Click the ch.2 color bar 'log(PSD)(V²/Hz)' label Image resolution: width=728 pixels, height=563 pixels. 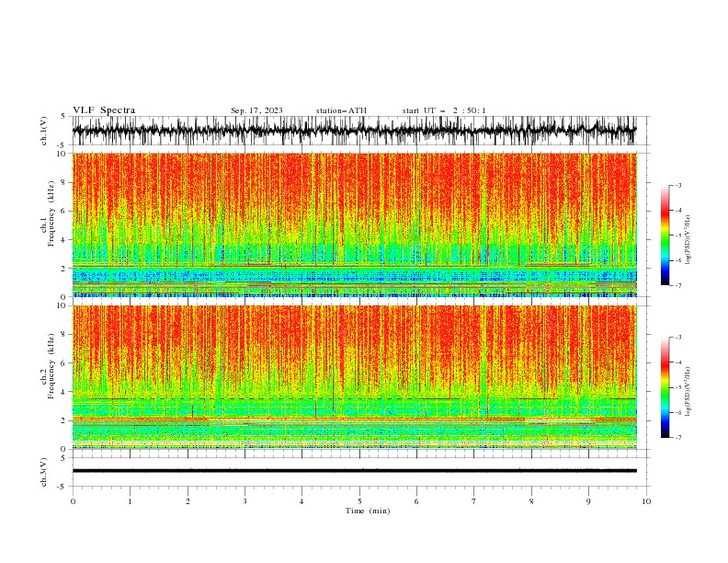coord(688,392)
